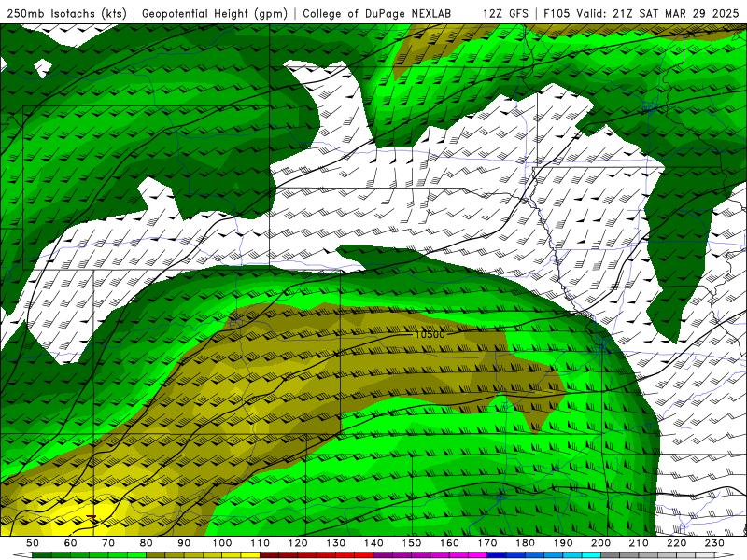Click the 10500 height contour label
This screenshot has width=747, height=560.
tap(430, 334)
